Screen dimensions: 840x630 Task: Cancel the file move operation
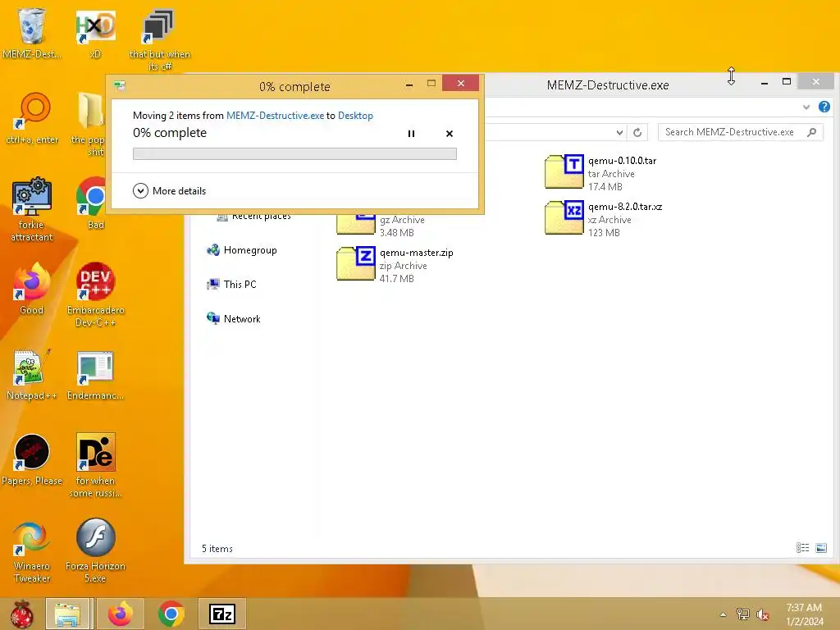click(450, 134)
